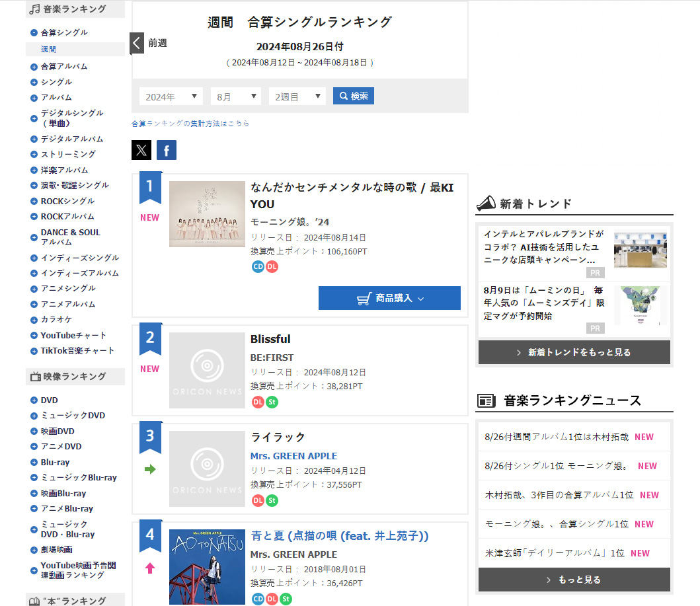Screen dimensions: 700x606
Task: Click CD badge under Morning Musume single
Action: point(258,267)
